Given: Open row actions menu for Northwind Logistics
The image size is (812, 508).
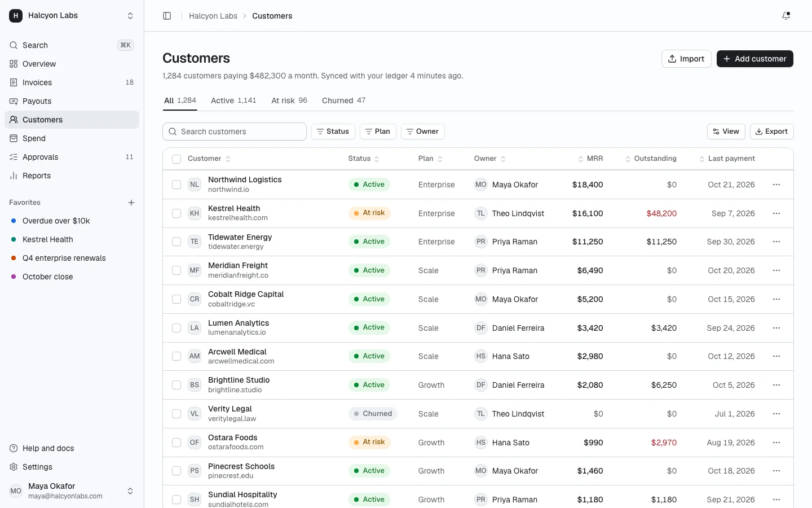Looking at the screenshot, I should (776, 185).
